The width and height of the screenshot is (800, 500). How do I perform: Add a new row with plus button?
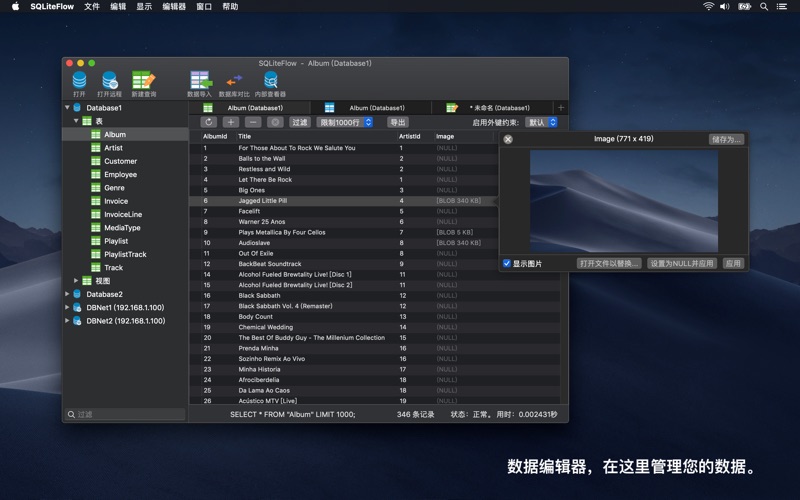pos(231,122)
